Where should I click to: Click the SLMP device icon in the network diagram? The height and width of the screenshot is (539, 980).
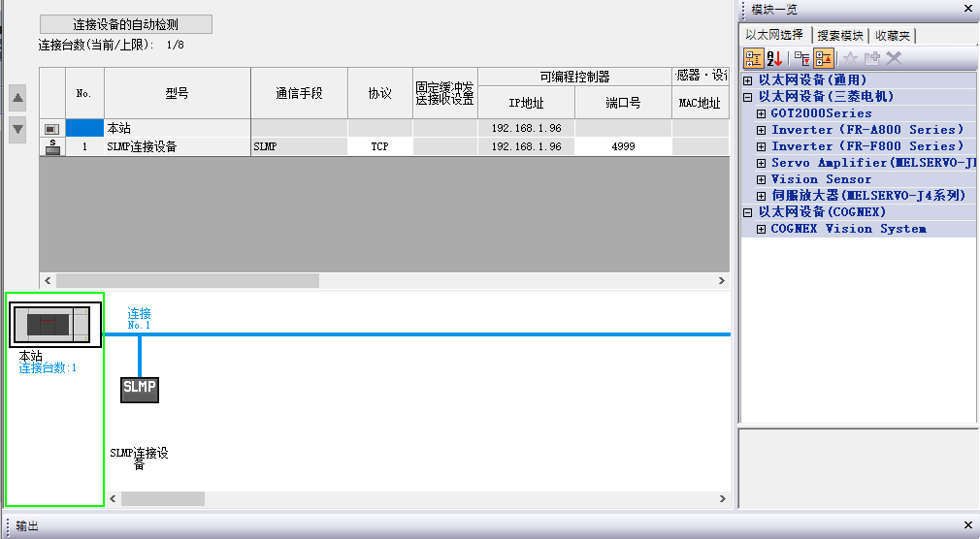(139, 390)
